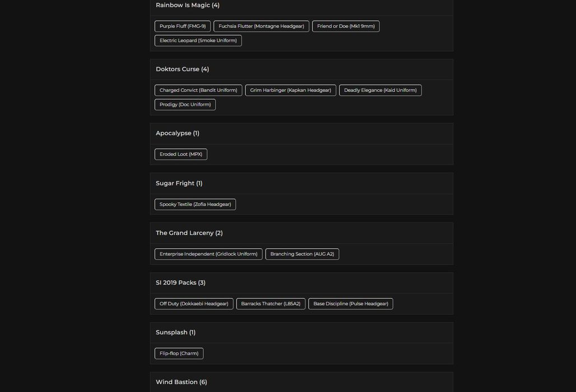The width and height of the screenshot is (576, 392).
Task: Collapse the Doktors Curse (4) section header
Action: (x=301, y=69)
